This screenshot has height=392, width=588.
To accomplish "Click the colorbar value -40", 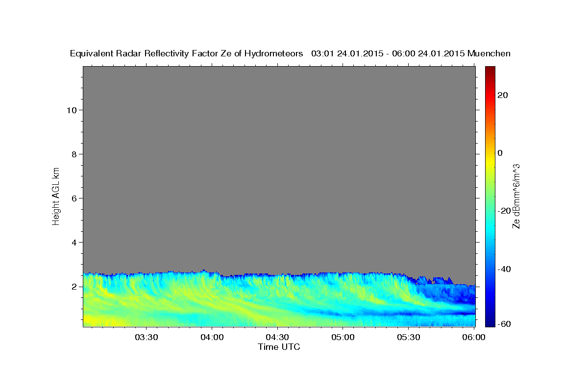I will pyautogui.click(x=504, y=269).
